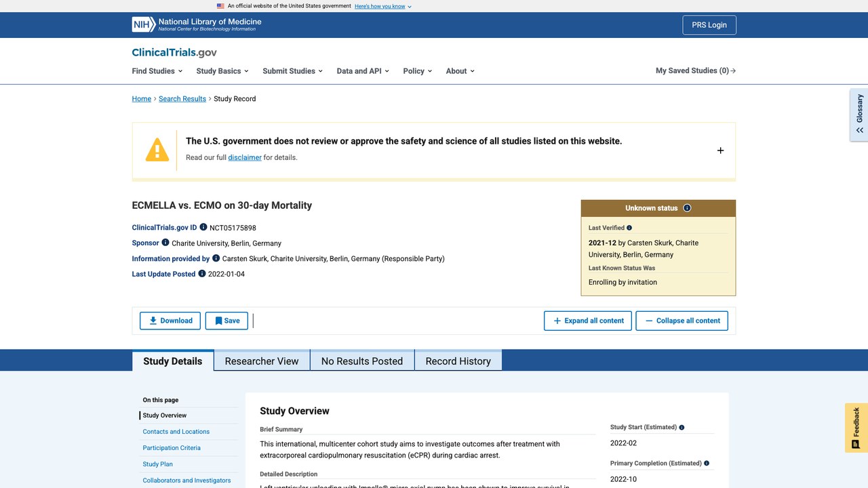Click the info icon beside Last Verified
Viewport: 868px width, 488px height.
(x=629, y=228)
